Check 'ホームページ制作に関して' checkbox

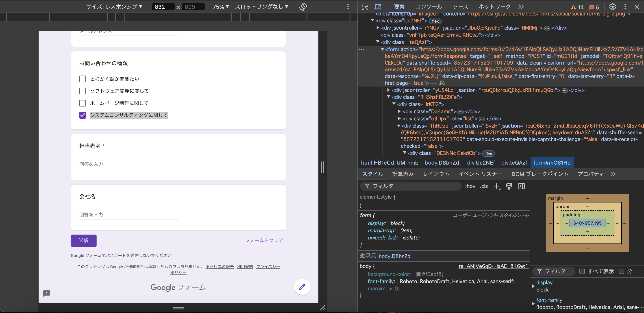tap(83, 103)
